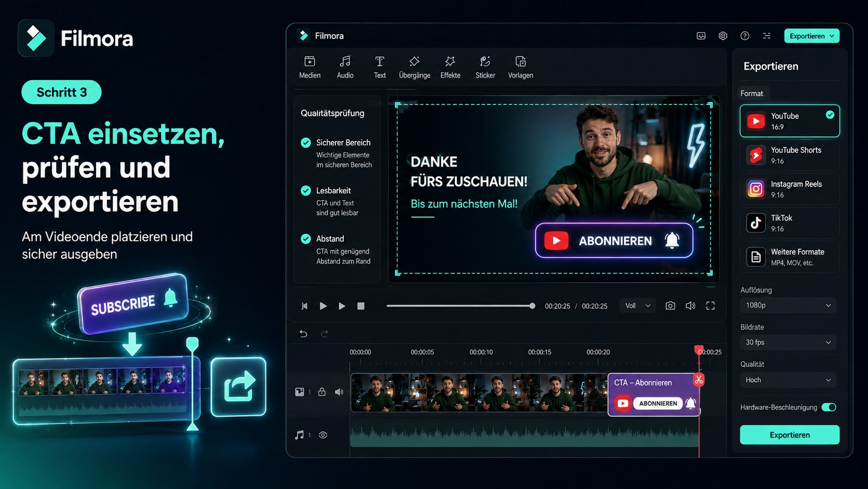Open the help question mark icon
Image resolution: width=868 pixels, height=489 pixels.
tap(744, 36)
